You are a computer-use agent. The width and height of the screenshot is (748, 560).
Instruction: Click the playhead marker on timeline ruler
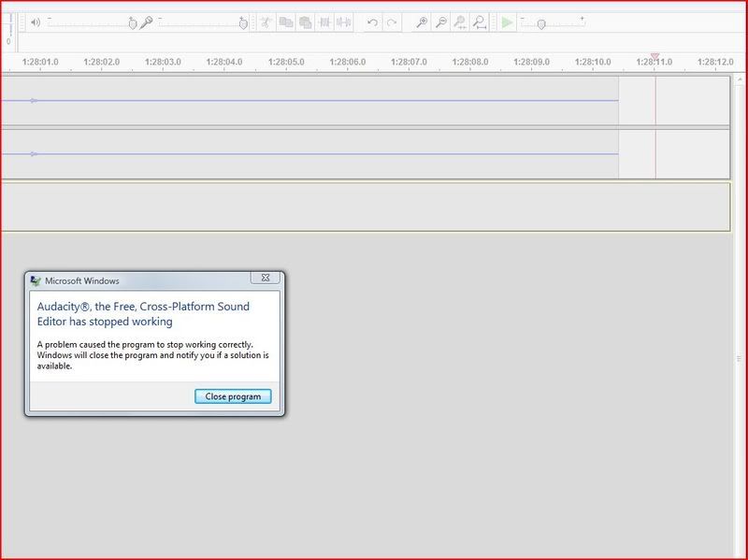[x=654, y=57]
